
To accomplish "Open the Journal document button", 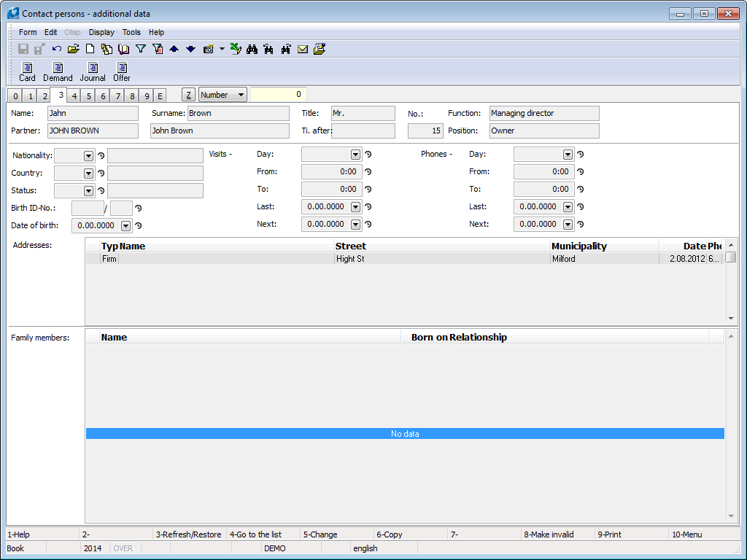I will (93, 72).
